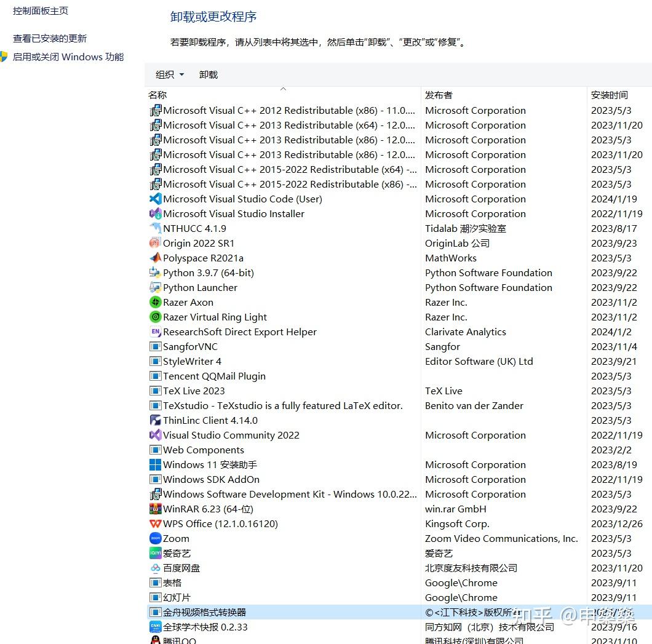Click the WinRAR 6.23 program icon

155,509
